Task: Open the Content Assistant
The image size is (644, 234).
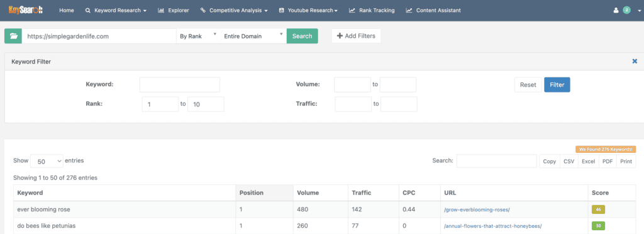Action: (x=433, y=10)
